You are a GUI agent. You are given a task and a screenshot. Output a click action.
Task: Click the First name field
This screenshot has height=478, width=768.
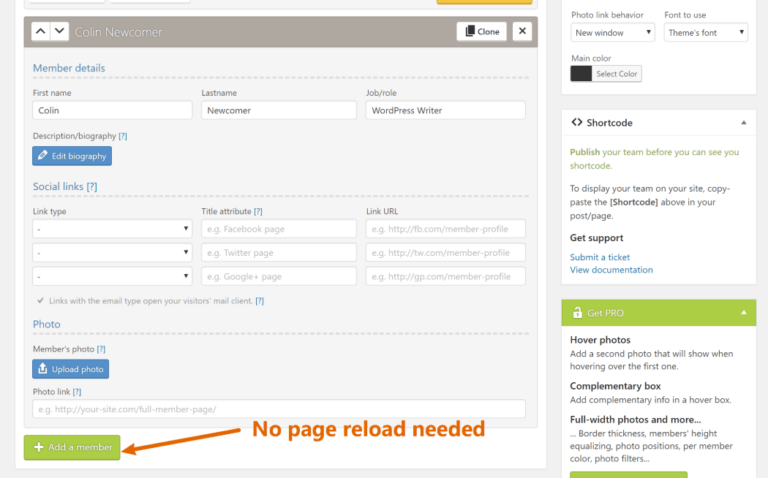[x=112, y=110]
